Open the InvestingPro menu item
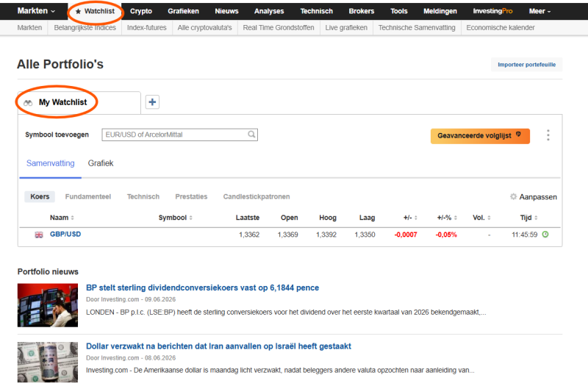The height and width of the screenshot is (389, 588). pyautogui.click(x=492, y=11)
